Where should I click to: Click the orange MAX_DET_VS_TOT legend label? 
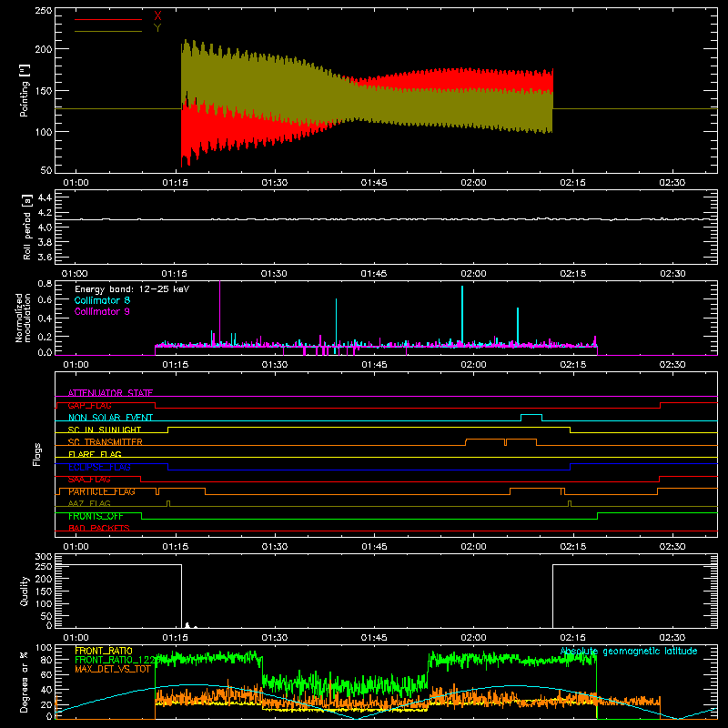tap(113, 669)
